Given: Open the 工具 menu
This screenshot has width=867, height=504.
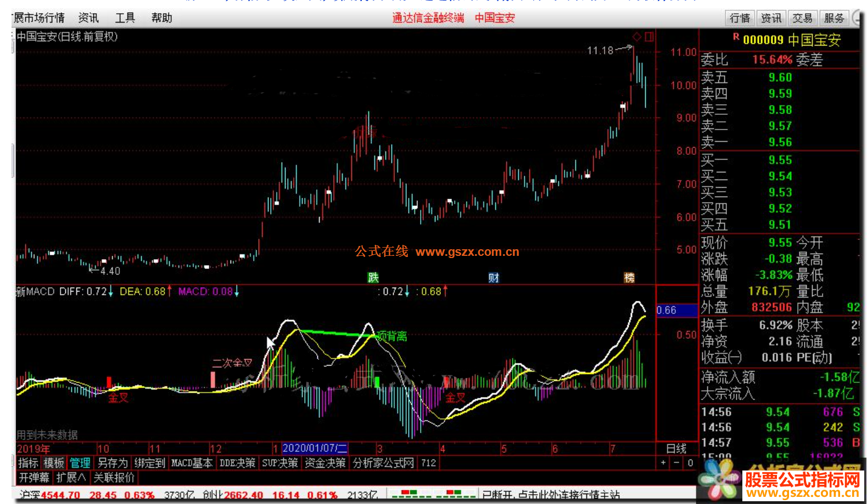Looking at the screenshot, I should pos(125,18).
